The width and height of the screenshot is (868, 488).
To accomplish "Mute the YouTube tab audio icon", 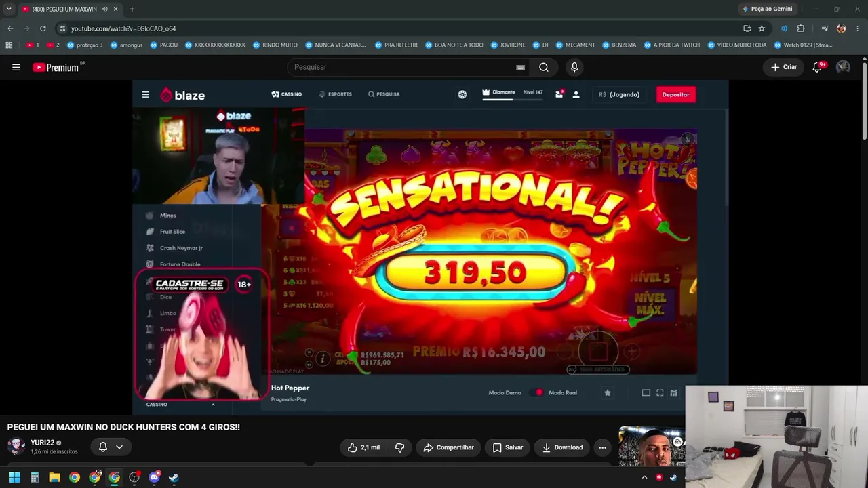I will 104,9.
